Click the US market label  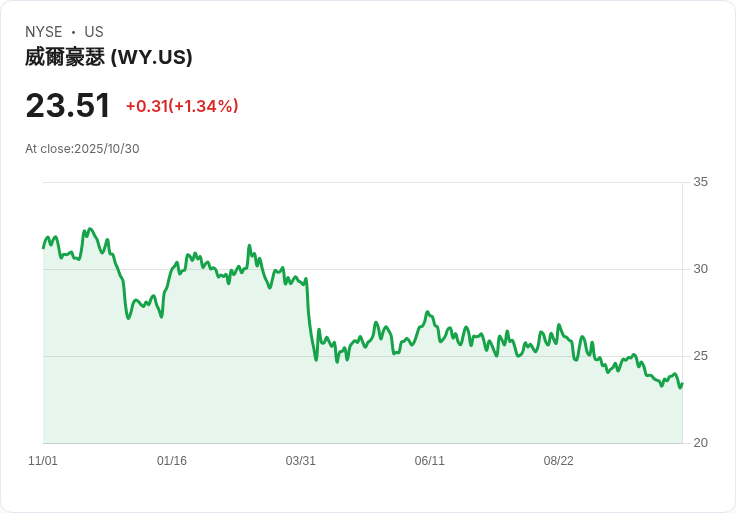(94, 32)
